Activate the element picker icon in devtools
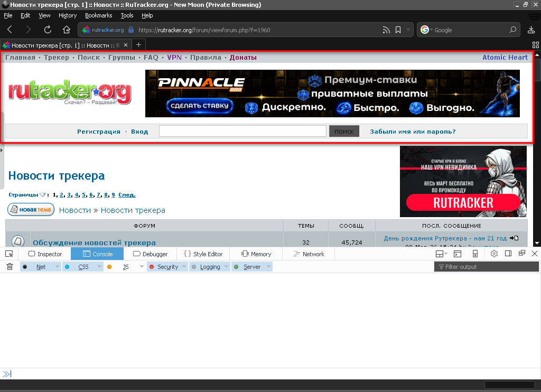 coord(10,254)
